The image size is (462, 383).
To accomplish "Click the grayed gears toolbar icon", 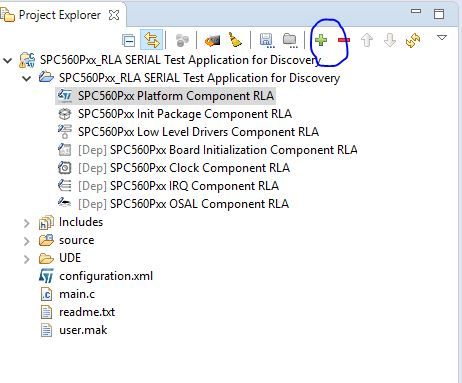I will pos(182,40).
